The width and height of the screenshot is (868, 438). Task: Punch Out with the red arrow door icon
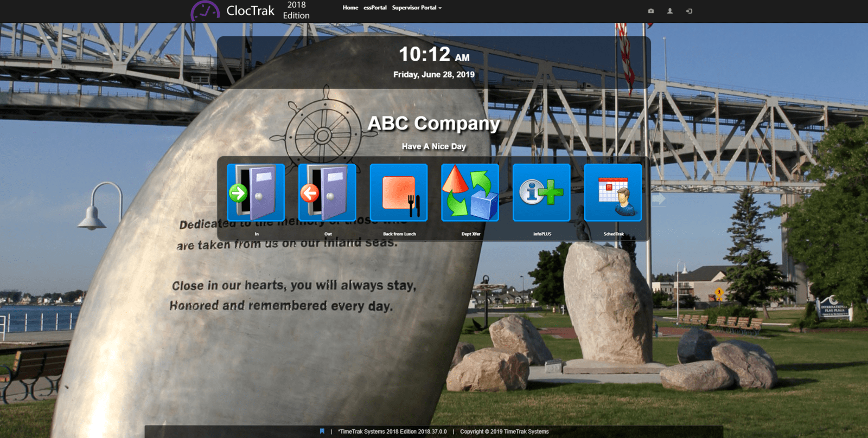pyautogui.click(x=327, y=192)
